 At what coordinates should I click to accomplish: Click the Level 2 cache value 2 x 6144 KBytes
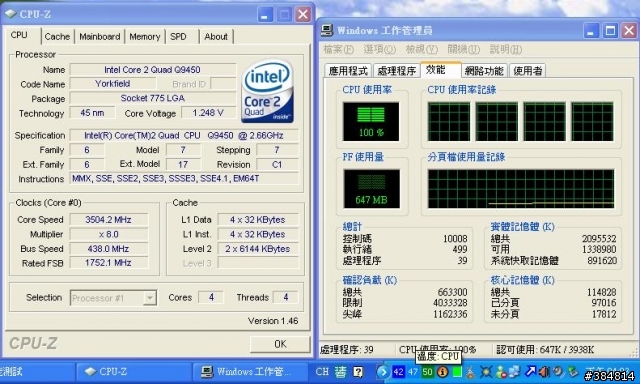pyautogui.click(x=258, y=249)
